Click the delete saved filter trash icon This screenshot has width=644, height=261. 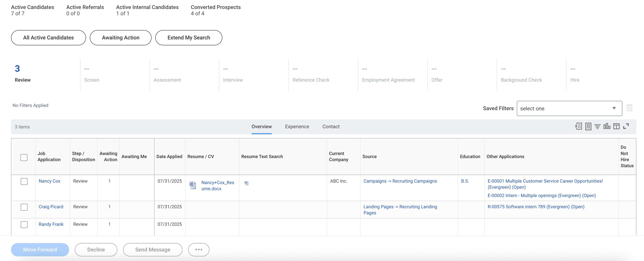[x=629, y=108]
